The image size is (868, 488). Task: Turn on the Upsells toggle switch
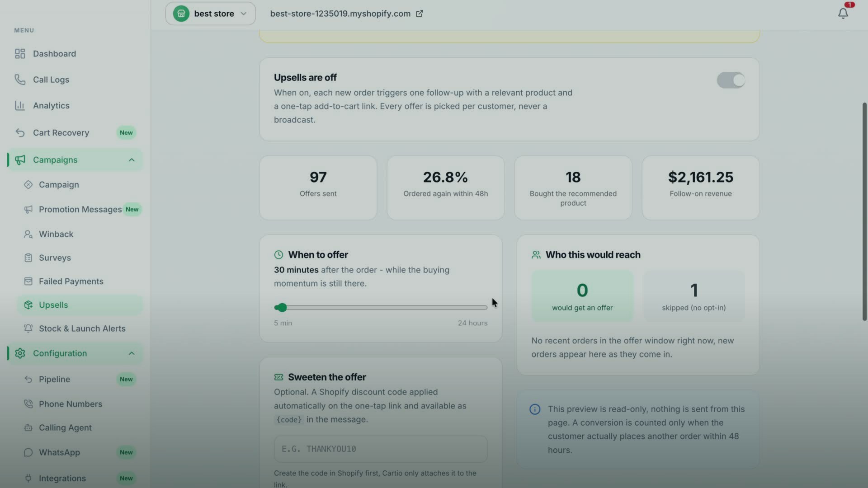pos(731,80)
